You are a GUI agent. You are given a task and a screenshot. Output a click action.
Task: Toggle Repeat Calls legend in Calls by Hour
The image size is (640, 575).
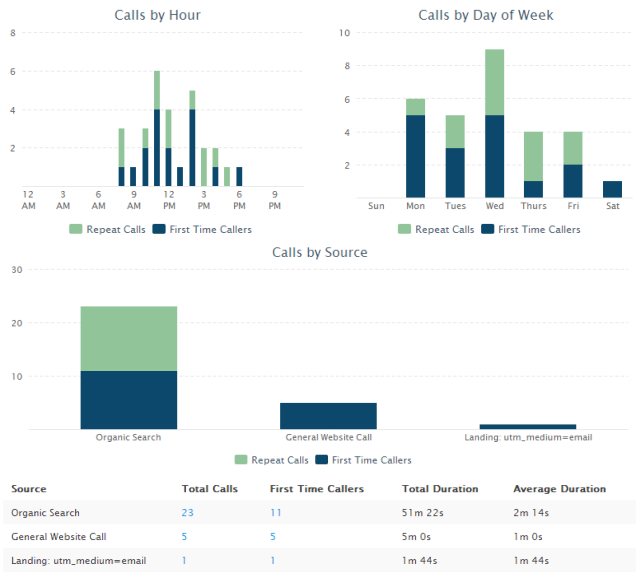tap(107, 229)
